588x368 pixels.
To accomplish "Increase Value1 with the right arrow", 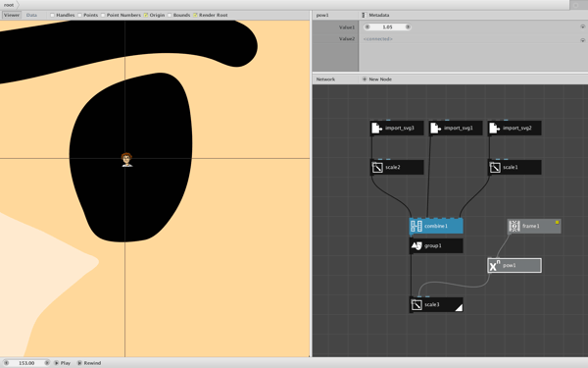I will click(408, 26).
